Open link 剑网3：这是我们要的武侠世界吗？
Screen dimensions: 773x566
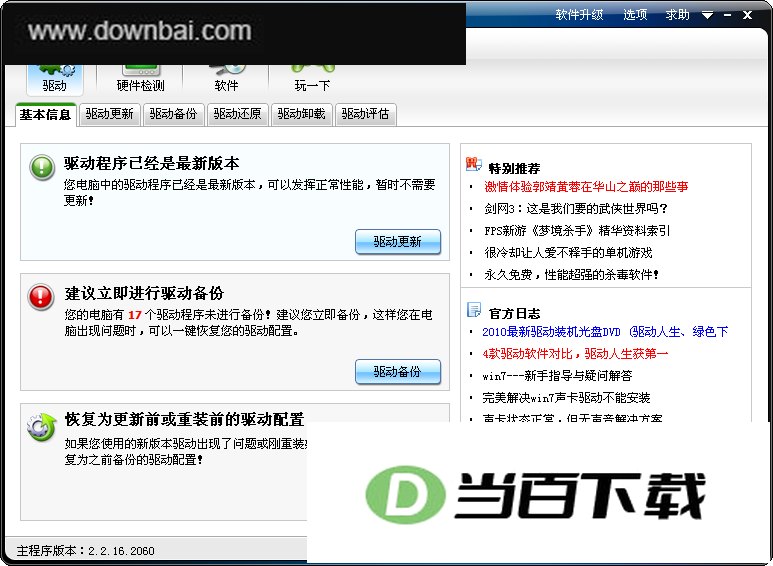coord(576,209)
